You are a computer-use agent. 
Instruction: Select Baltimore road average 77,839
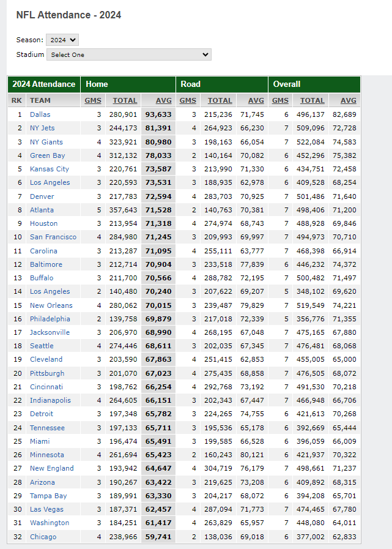click(x=252, y=264)
